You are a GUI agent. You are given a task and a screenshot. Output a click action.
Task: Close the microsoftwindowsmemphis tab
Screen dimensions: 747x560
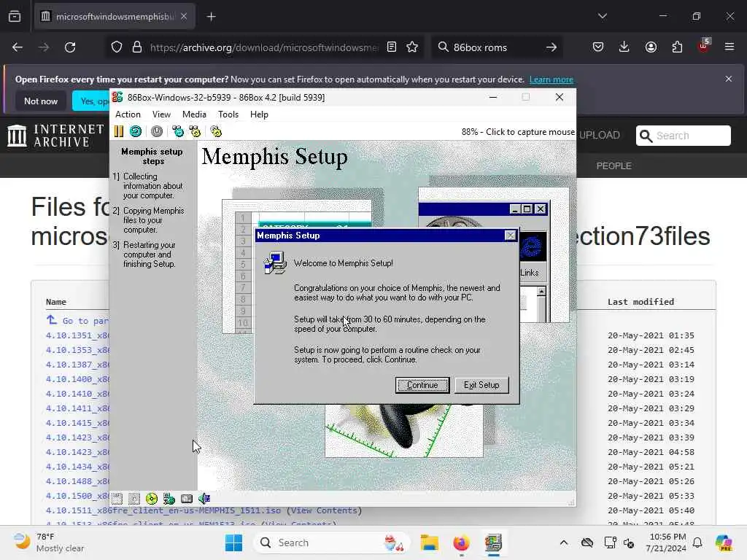tap(184, 17)
